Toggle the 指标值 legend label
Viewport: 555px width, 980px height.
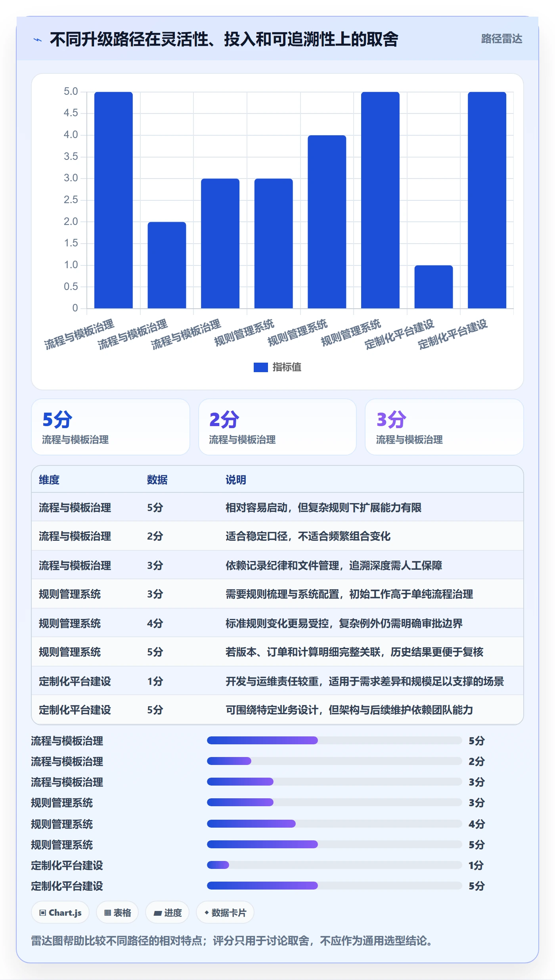(x=287, y=367)
